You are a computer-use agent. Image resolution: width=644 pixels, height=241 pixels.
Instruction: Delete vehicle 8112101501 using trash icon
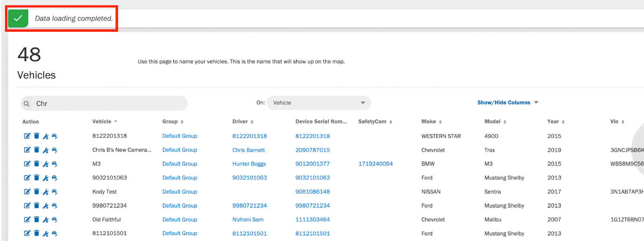[x=37, y=233]
